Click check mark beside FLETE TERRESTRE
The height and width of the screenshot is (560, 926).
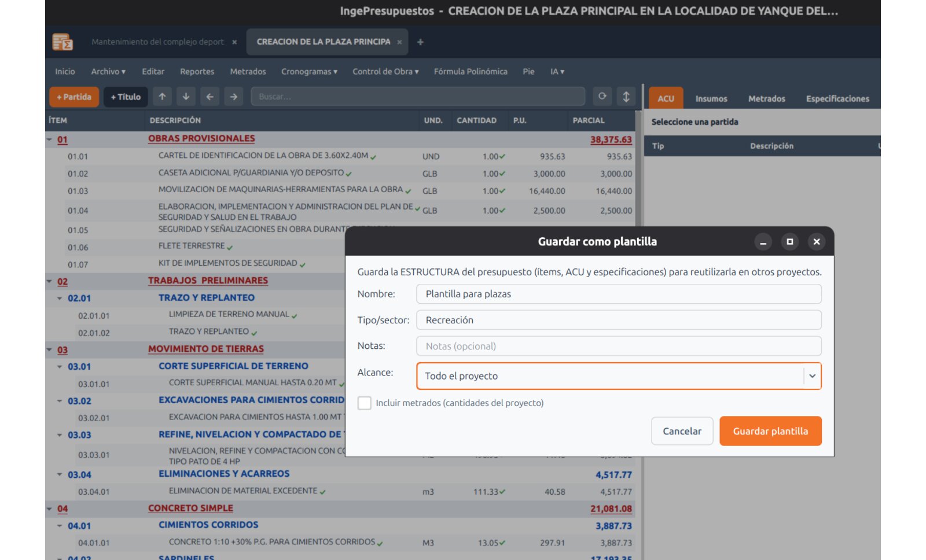pyautogui.click(x=230, y=247)
